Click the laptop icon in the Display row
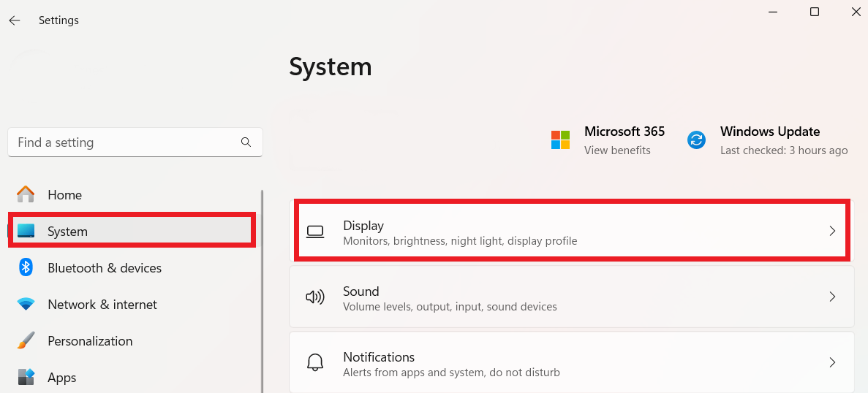This screenshot has width=868, height=393. click(x=314, y=232)
